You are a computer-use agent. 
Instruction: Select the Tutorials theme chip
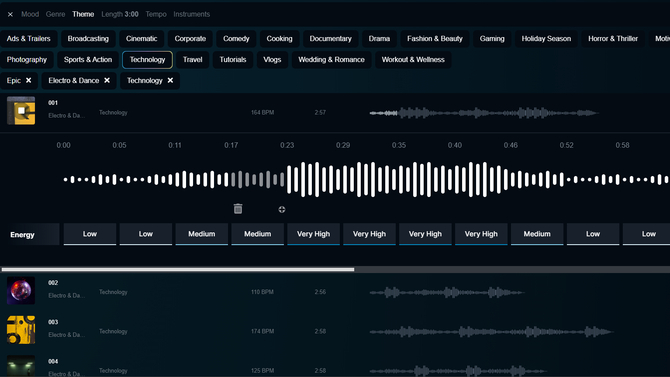(233, 59)
